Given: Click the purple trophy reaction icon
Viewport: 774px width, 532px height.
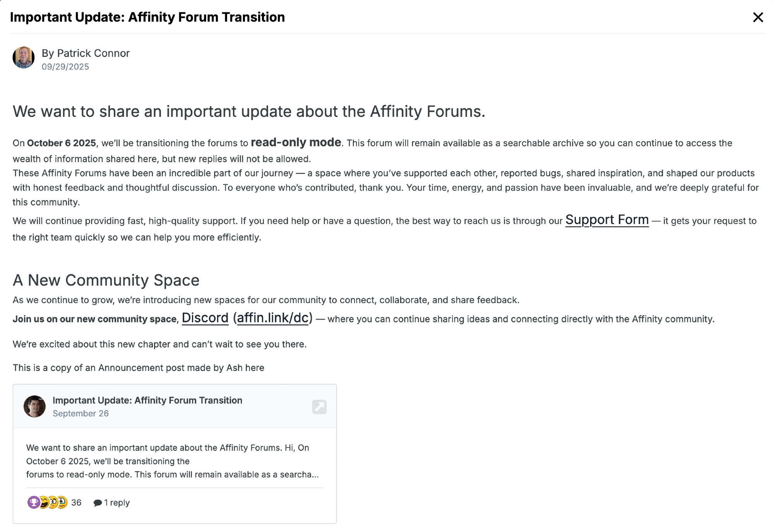Looking at the screenshot, I should pyautogui.click(x=33, y=503).
